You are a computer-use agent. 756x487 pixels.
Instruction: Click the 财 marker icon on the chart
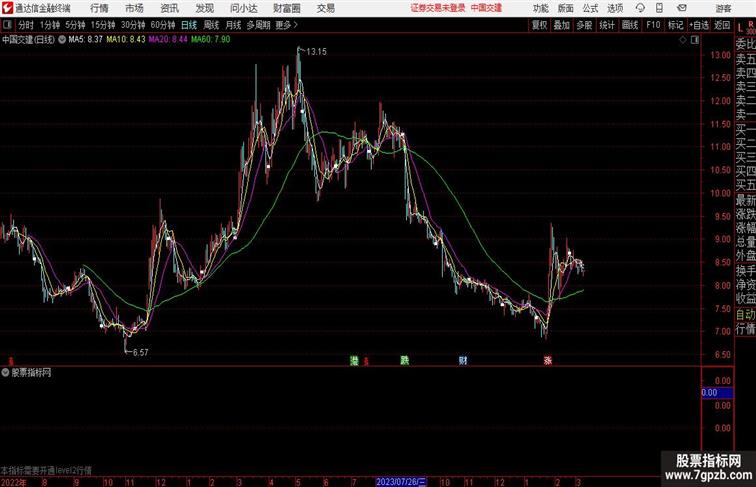click(463, 360)
